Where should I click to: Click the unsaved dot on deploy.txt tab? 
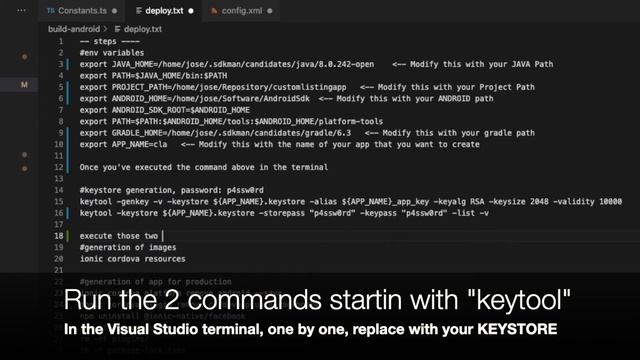pyautogui.click(x=191, y=11)
